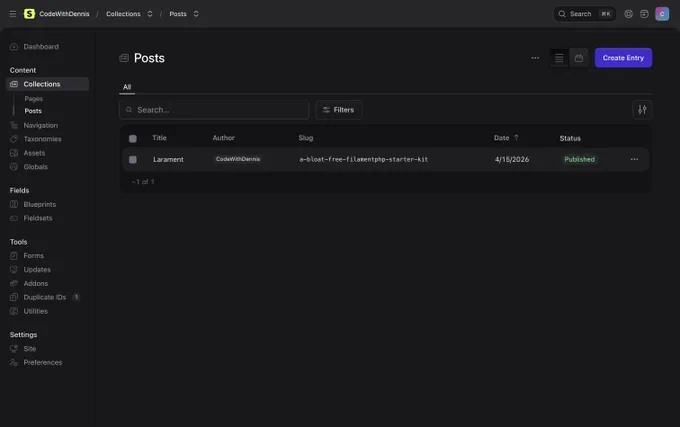Select all entries with the header checkbox
The height and width of the screenshot is (427, 680).
tap(133, 139)
